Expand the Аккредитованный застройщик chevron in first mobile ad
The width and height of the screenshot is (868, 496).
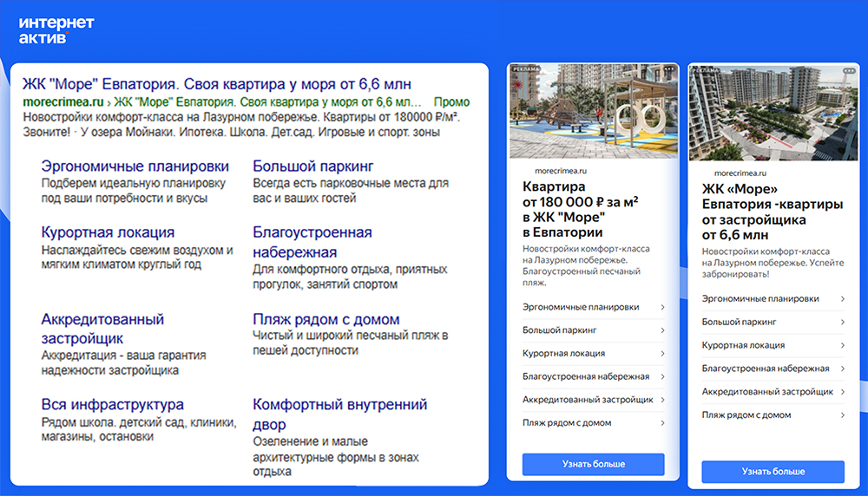coord(662,400)
